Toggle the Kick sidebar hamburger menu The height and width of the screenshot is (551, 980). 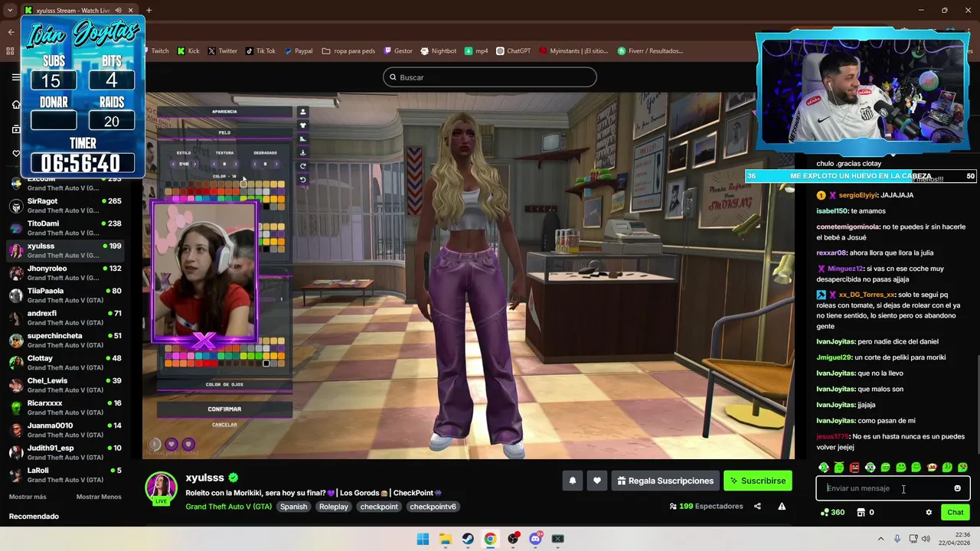(16, 77)
